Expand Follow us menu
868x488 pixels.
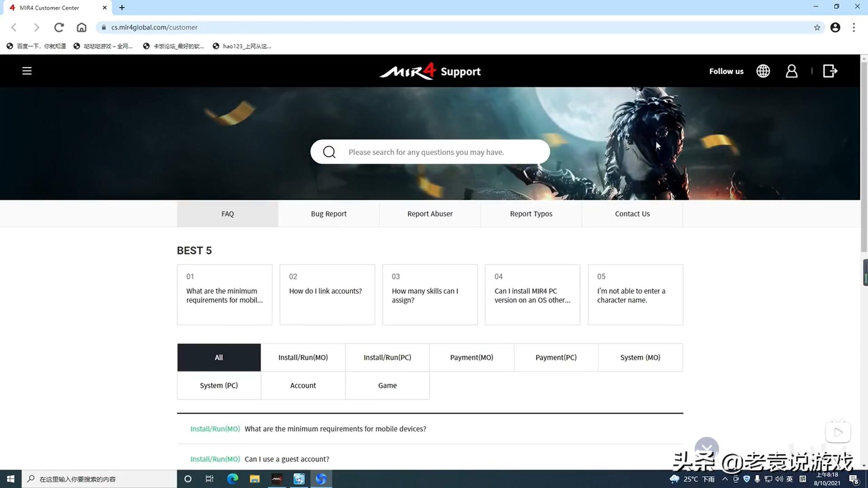(726, 71)
